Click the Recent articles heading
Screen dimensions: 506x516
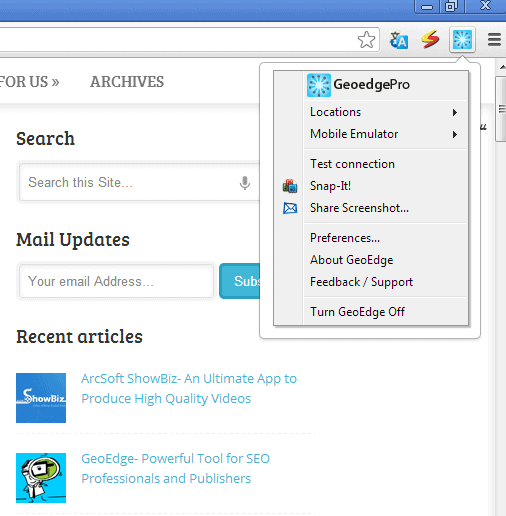coord(79,337)
